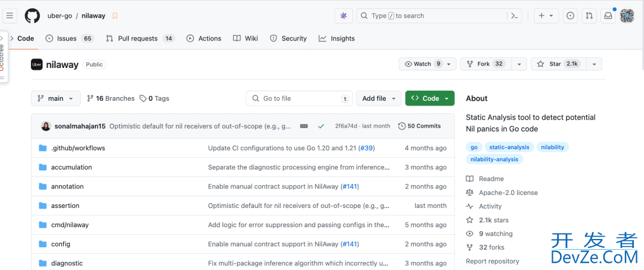The image size is (644, 270).
Task: Switch to the Issues tab
Action: pos(69,39)
